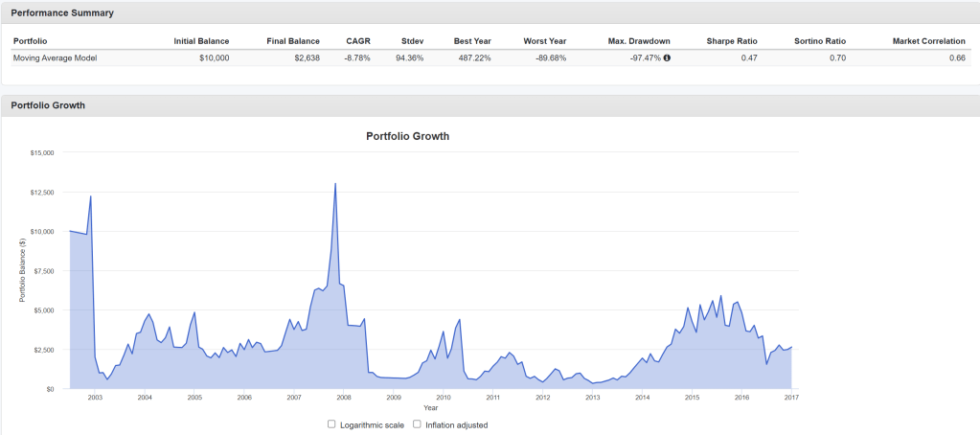Click the Stdev column header
This screenshot has height=435, width=980.
pyautogui.click(x=413, y=41)
